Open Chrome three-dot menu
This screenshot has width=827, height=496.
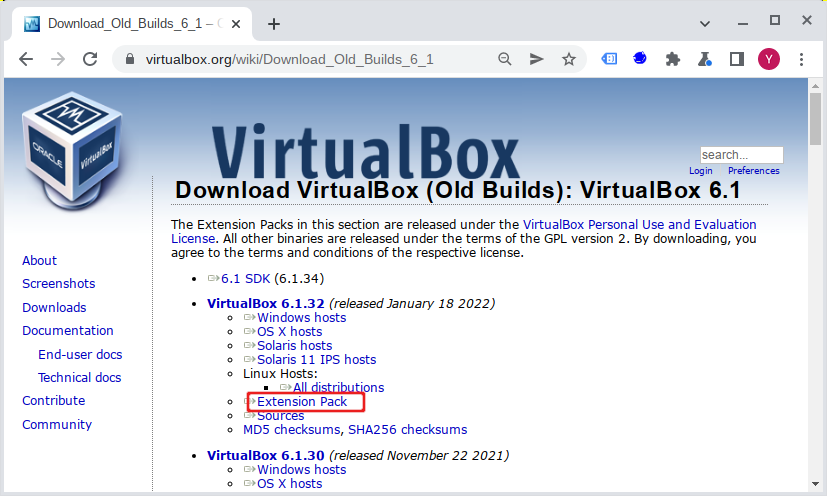pos(801,59)
